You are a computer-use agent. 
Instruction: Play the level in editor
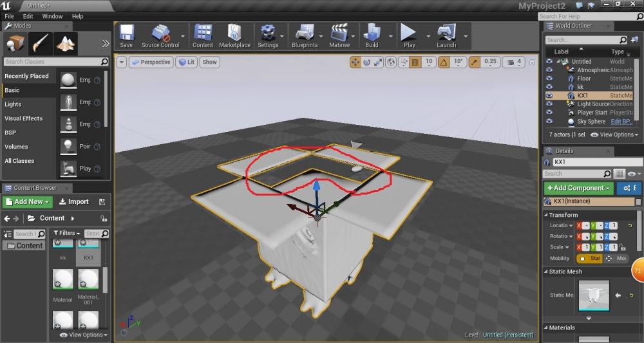pos(409,36)
